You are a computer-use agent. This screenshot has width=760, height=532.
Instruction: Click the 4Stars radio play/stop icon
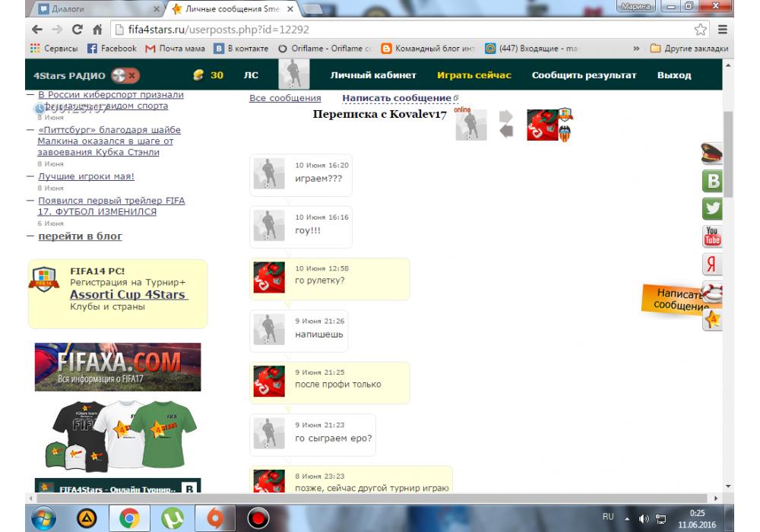tap(125, 76)
